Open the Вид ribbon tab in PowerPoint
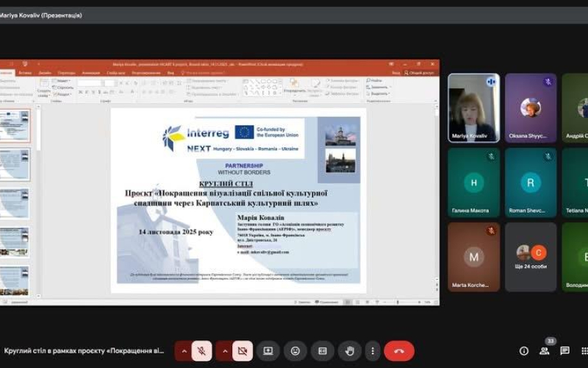The width and height of the screenshot is (588, 368). 171,73
